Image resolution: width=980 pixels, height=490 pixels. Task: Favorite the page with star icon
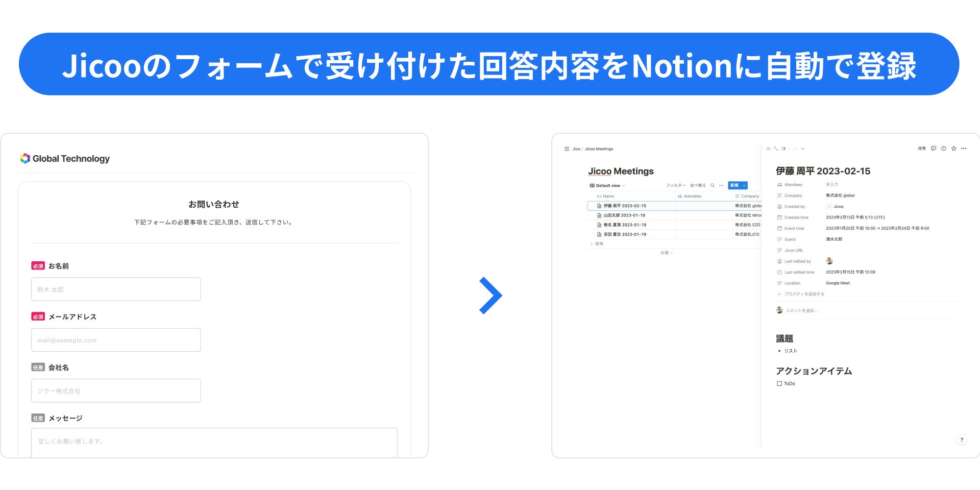point(953,149)
